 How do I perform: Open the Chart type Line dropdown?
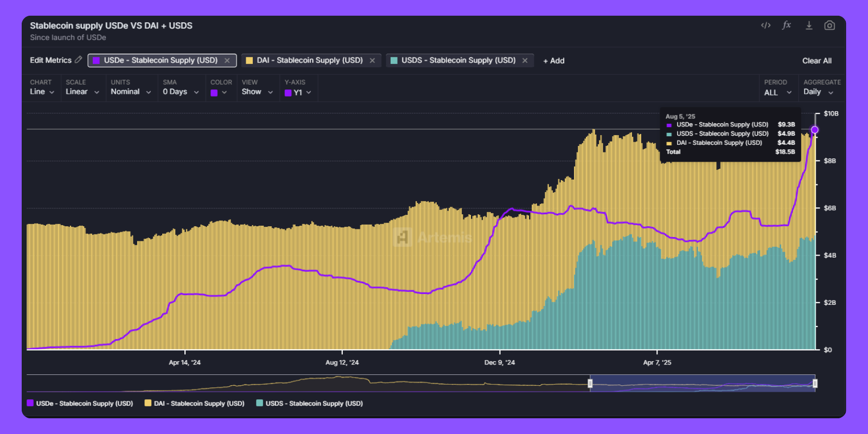pyautogui.click(x=42, y=92)
